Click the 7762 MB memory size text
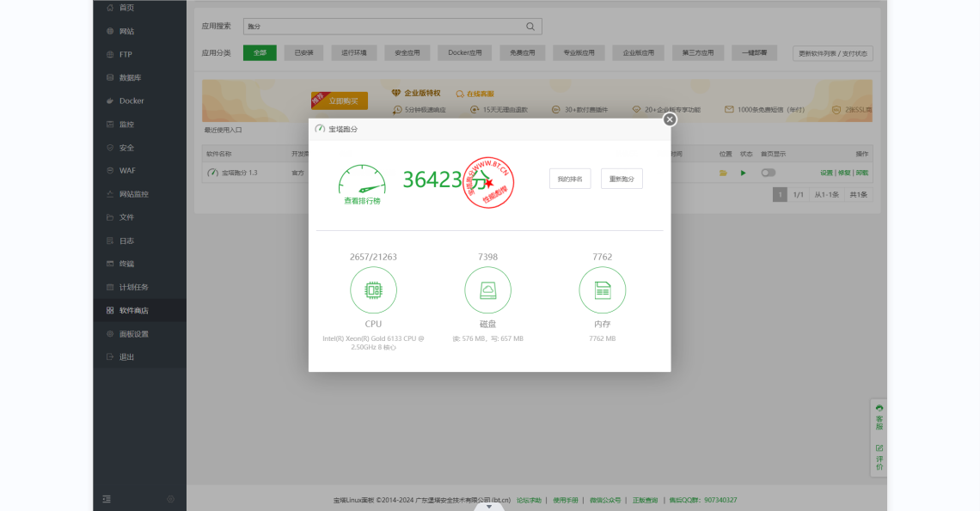The width and height of the screenshot is (980, 511). click(603, 338)
